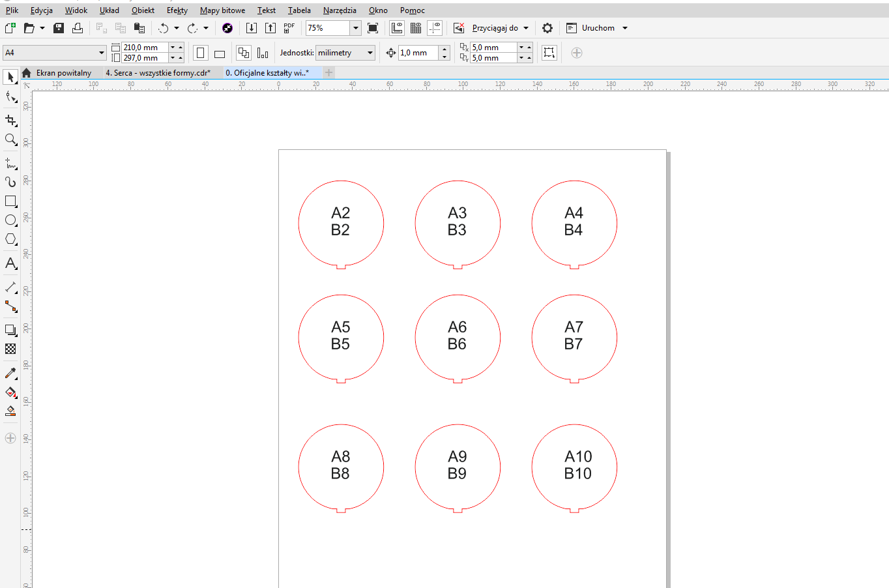Image resolution: width=889 pixels, height=588 pixels.
Task: Click the page width 210,0 mm field
Action: point(145,48)
